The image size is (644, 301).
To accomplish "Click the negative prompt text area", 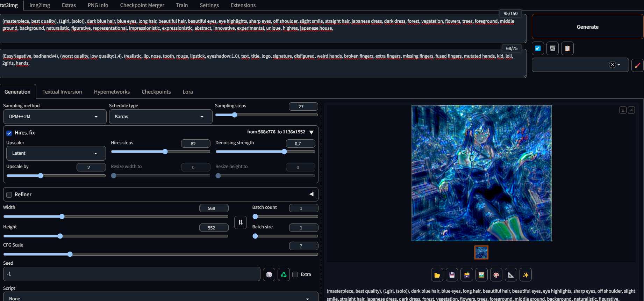I will click(263, 64).
